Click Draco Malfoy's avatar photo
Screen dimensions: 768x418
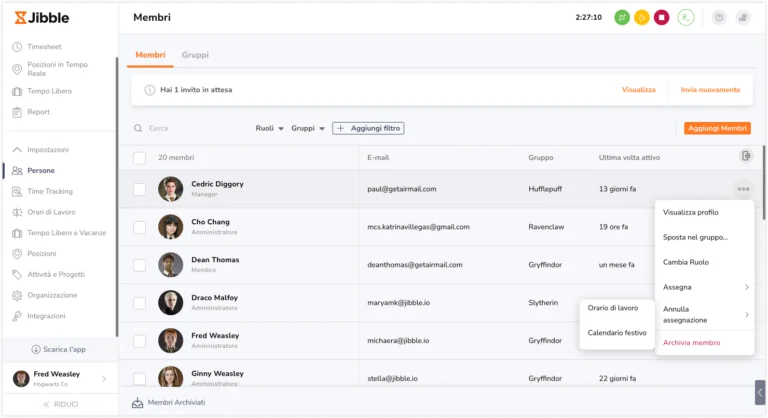170,303
